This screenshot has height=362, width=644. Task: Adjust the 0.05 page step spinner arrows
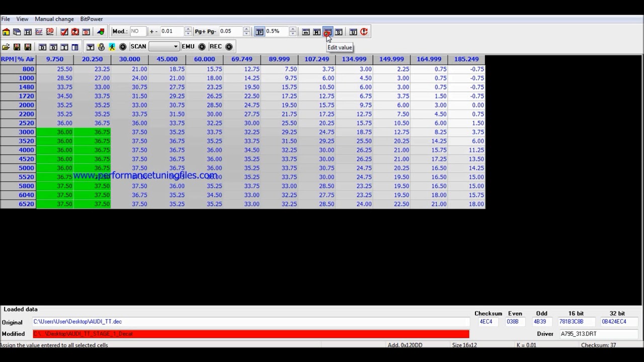tap(247, 31)
